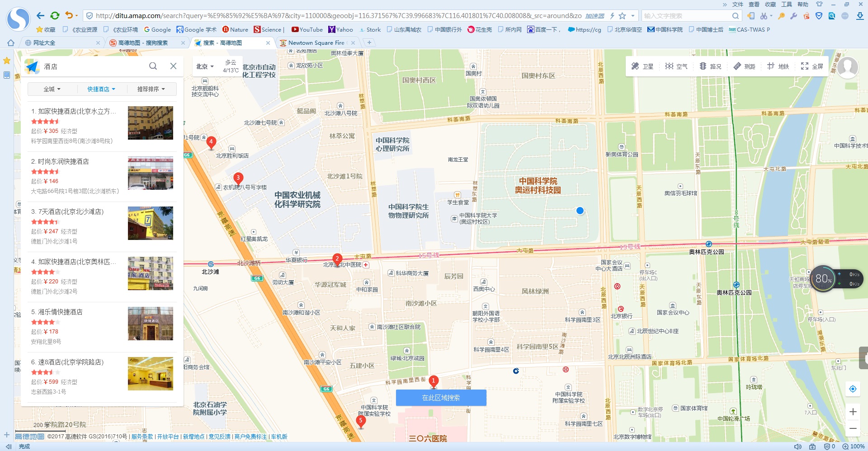868x451 pixels.
Task: Click the 加速器 link in address bar
Action: click(x=594, y=16)
